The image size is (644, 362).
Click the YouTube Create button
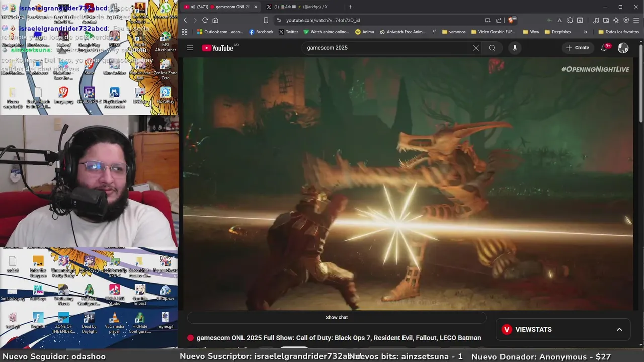tap(577, 48)
